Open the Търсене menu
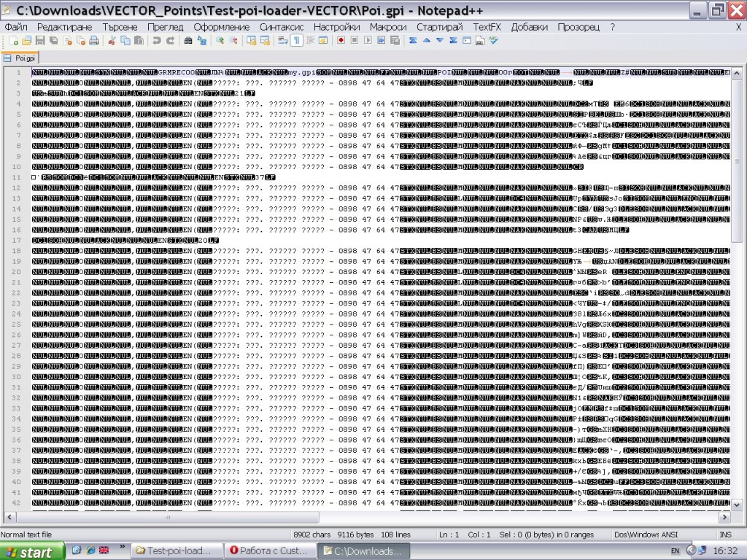Viewport: 747px width, 560px height. (x=120, y=27)
